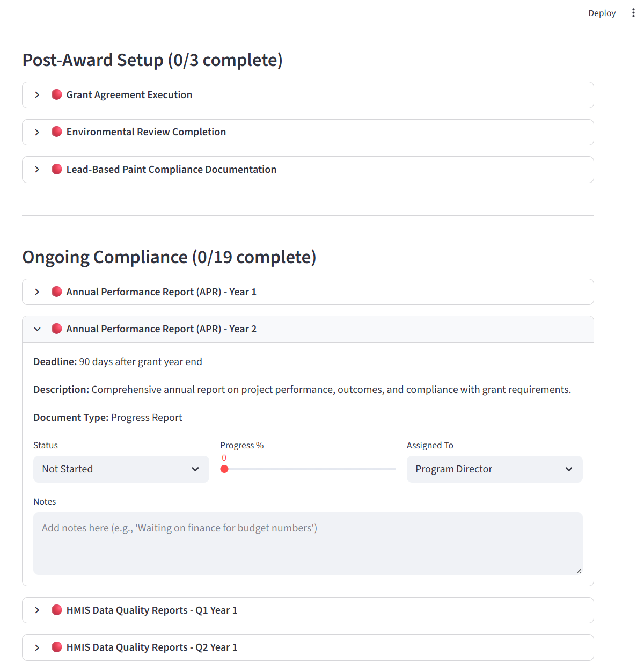Click the Annual Performance Report Year 1 header
This screenshot has height=663, width=644.
pos(161,292)
